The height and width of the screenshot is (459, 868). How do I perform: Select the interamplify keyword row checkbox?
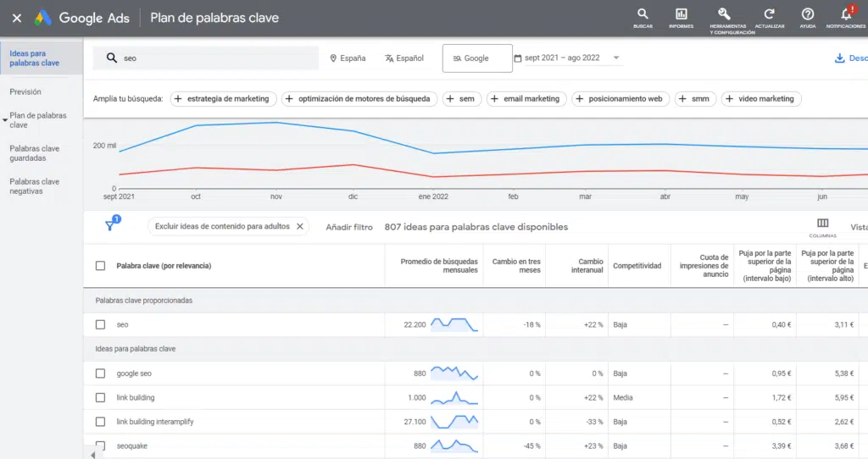(x=100, y=422)
